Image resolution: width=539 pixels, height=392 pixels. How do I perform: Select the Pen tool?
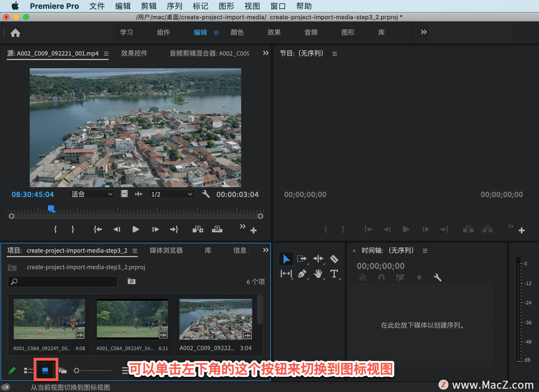click(x=302, y=274)
